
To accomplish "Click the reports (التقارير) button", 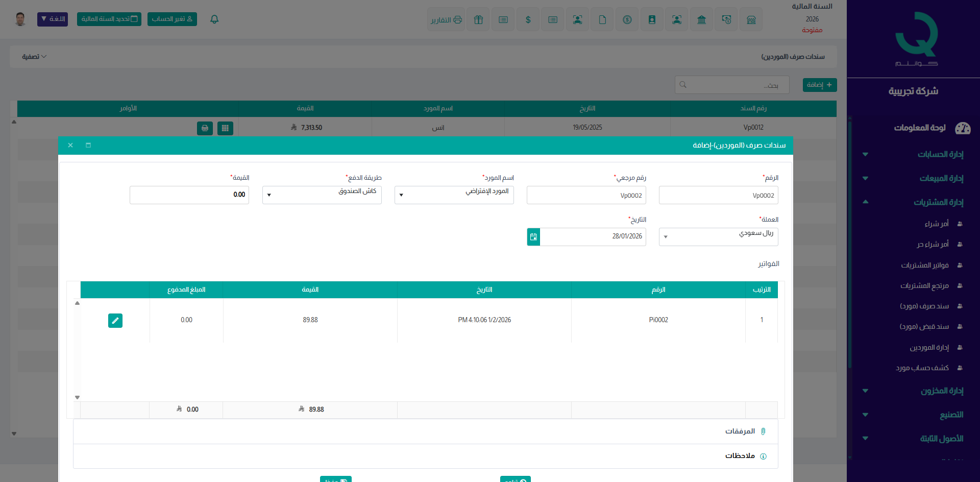I will point(446,20).
